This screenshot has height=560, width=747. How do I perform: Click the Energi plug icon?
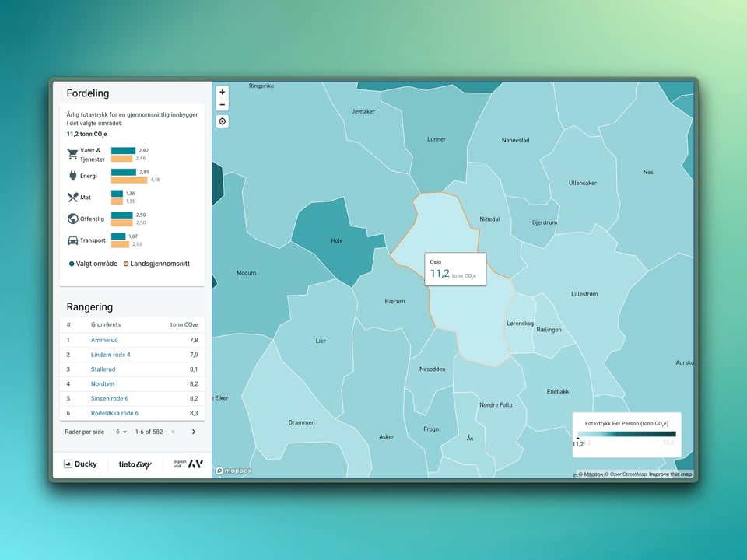pos(73,176)
